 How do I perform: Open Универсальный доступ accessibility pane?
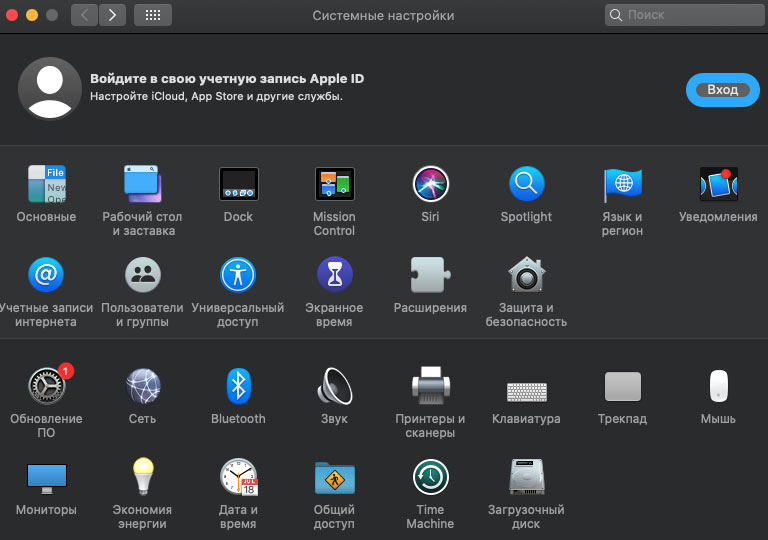(238, 274)
